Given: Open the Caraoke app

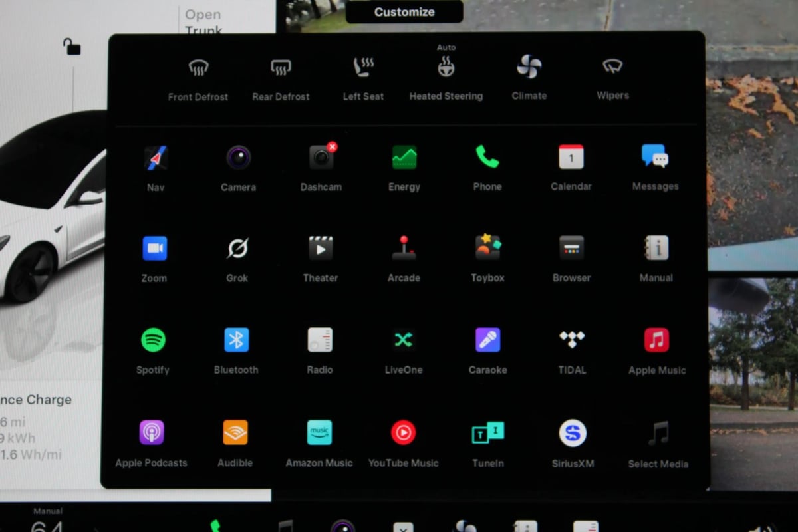Looking at the screenshot, I should [x=487, y=340].
